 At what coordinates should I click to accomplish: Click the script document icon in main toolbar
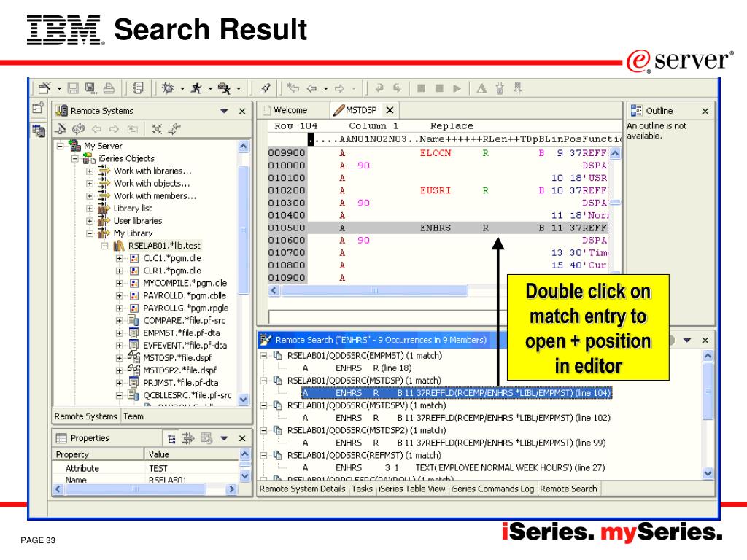click(x=138, y=88)
